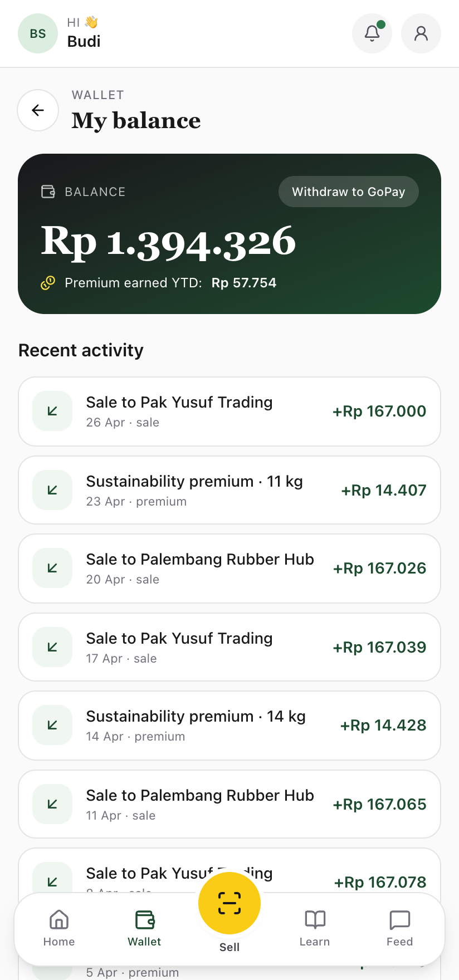This screenshot has height=980, width=459.
Task: Switch to the Learn tab
Action: coord(315,928)
